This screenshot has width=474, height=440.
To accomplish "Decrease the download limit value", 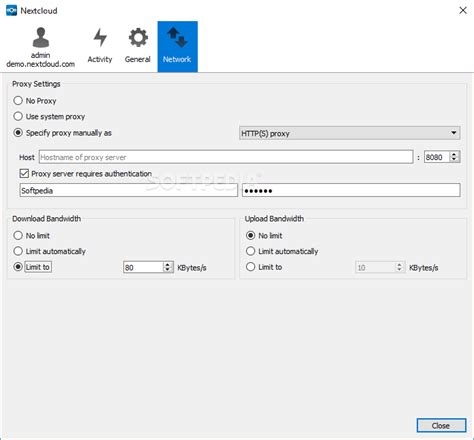I will (168, 270).
